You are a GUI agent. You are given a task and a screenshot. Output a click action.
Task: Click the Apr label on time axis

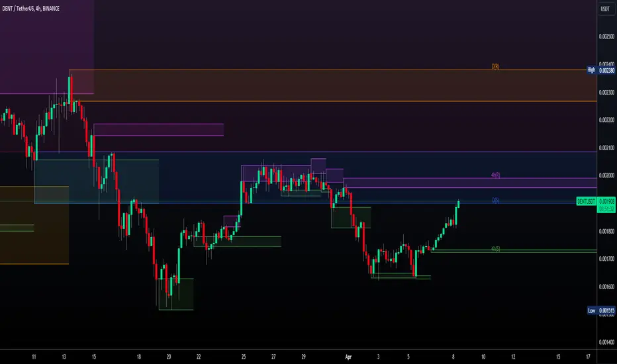pos(348,357)
